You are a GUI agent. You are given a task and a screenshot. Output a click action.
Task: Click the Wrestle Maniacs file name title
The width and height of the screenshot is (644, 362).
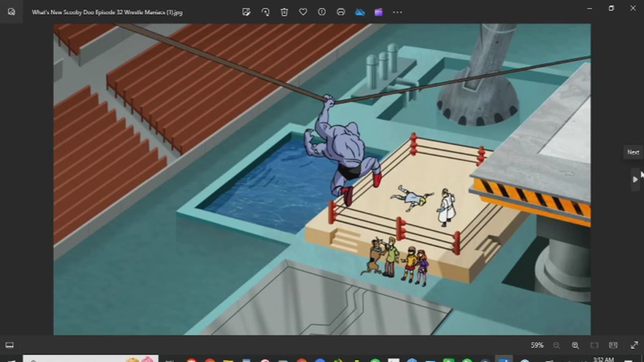coord(107,12)
